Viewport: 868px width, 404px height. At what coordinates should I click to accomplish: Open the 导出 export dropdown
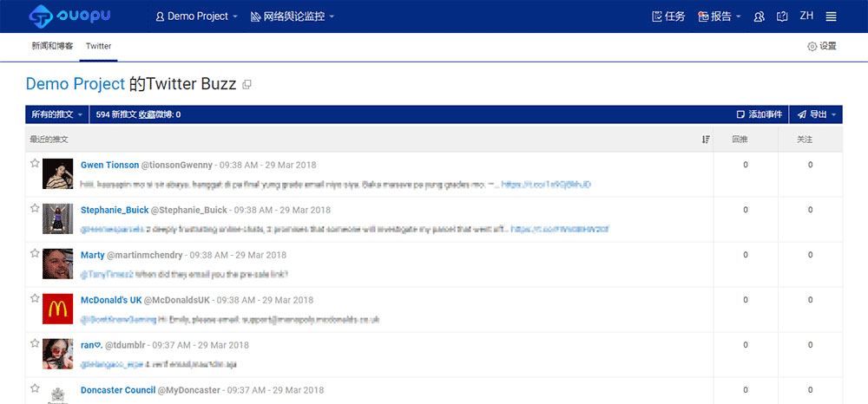click(817, 114)
